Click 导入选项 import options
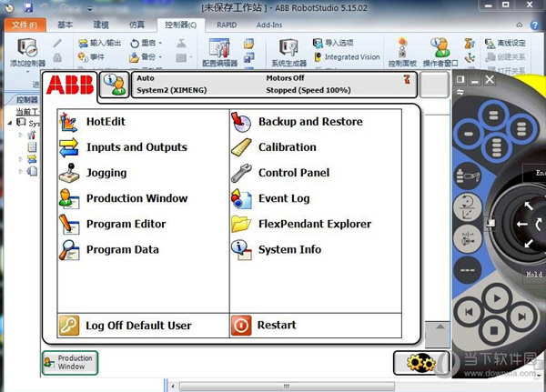 click(333, 43)
